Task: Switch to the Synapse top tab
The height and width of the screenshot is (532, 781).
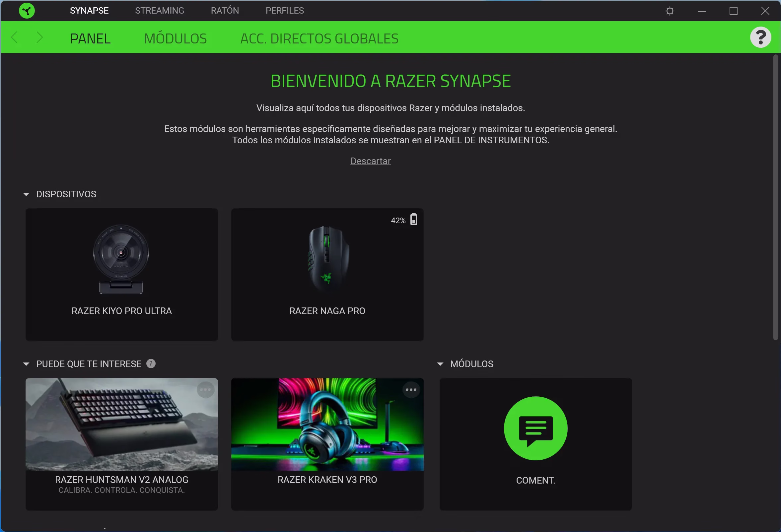Action: [x=89, y=11]
